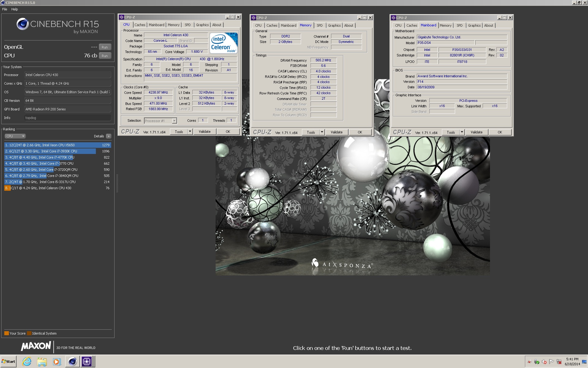Select Xeon X5650 ranking row
Screen dimensions: 588x368
tap(58, 145)
